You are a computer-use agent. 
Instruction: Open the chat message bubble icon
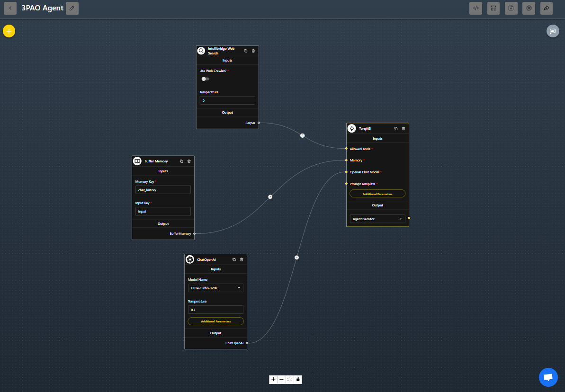552,31
